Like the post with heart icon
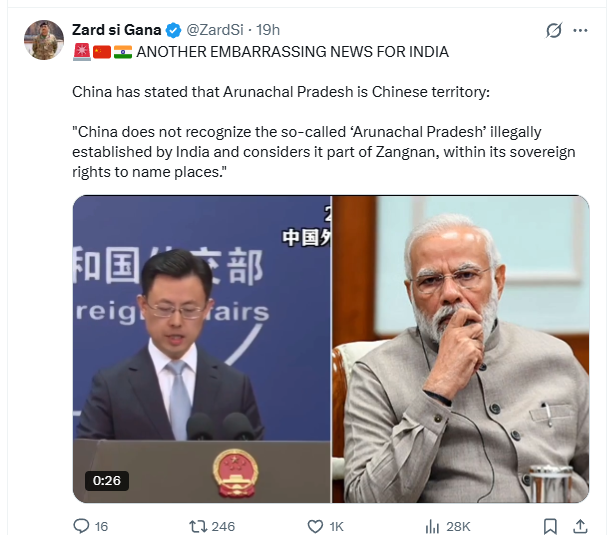Image resolution: width=614 pixels, height=535 pixels. click(x=315, y=526)
